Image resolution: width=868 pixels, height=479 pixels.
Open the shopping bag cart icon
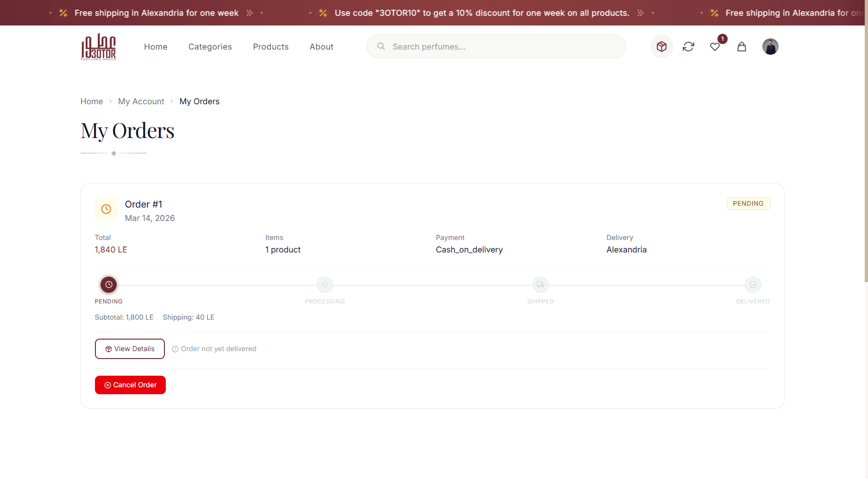click(x=742, y=47)
